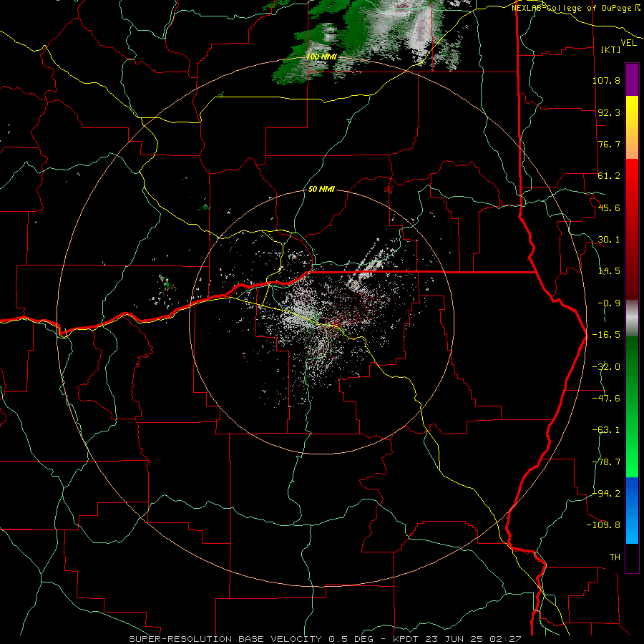Pick the yellow-orange segment of color bar
The width and height of the screenshot is (644, 644).
[x=632, y=127]
